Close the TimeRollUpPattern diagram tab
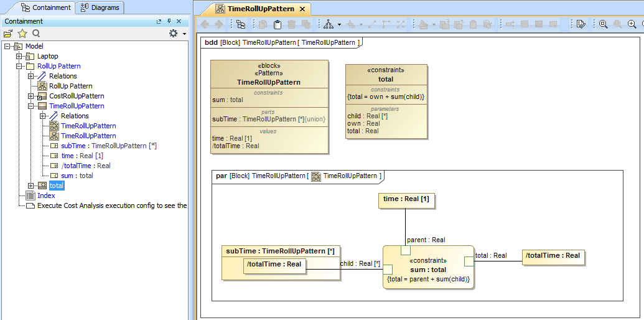The width and height of the screenshot is (644, 320). coord(302,9)
